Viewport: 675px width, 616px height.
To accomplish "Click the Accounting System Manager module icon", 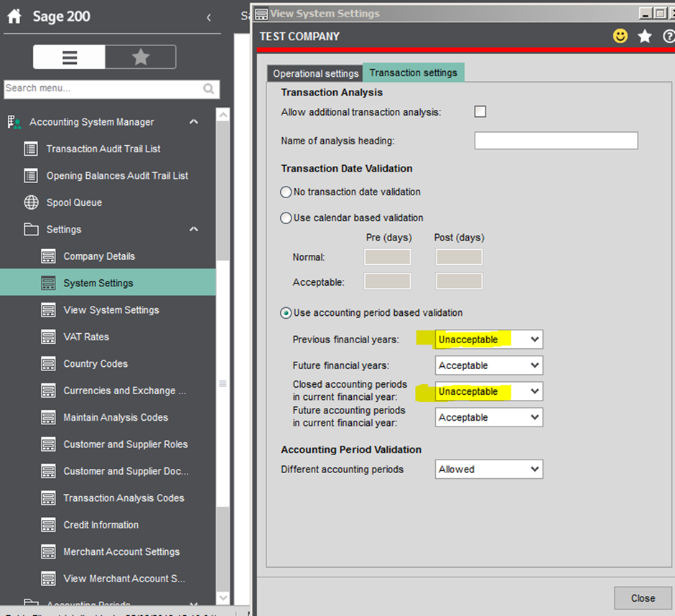I will coord(14,122).
